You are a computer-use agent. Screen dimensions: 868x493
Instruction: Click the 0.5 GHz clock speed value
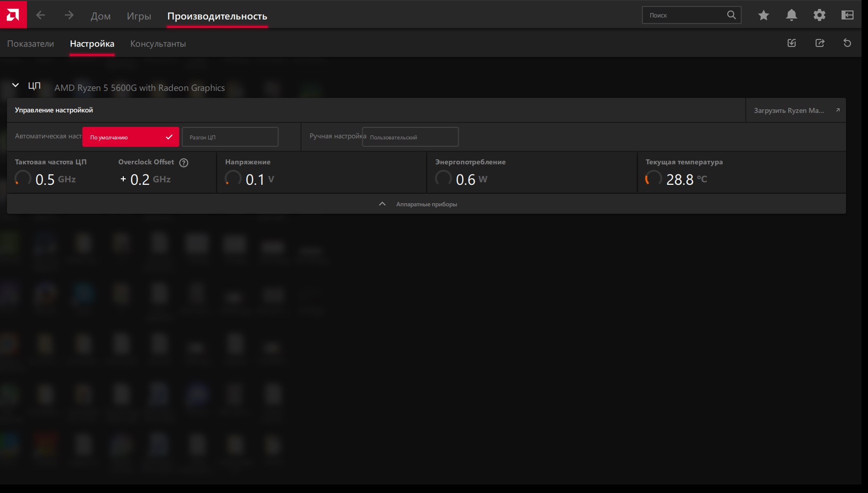pos(55,179)
